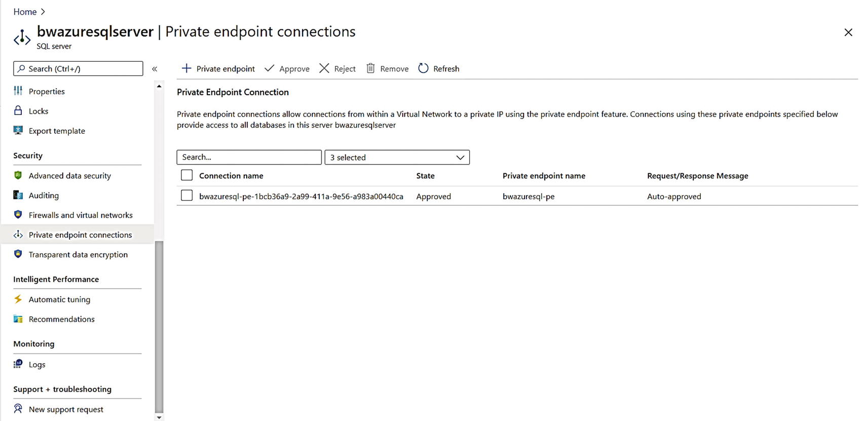Screen dimensions: 868x421
Task: Click the Properties sliders icon in sidebar
Action: (18, 91)
